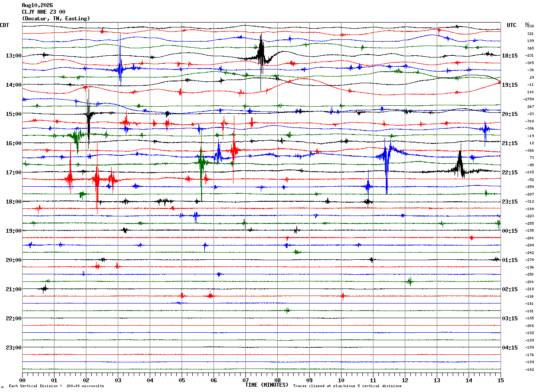Click the 13:00 CDT time label
Viewport: 536px width, 392px height.
(x=13, y=56)
